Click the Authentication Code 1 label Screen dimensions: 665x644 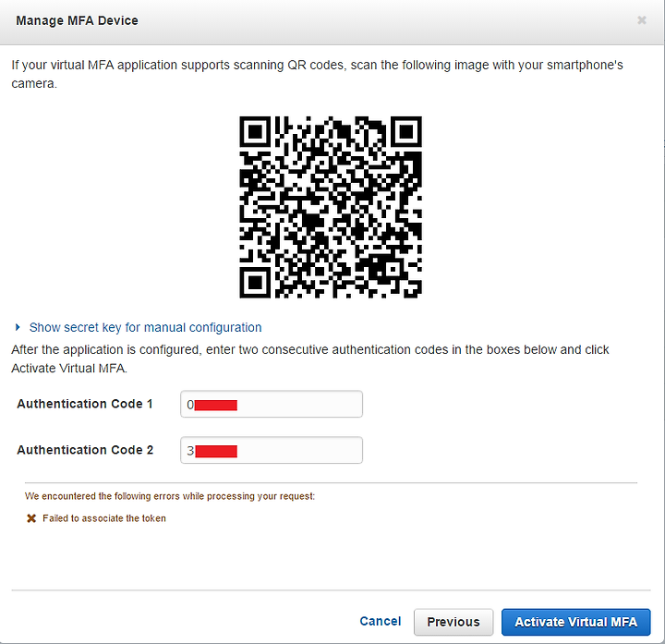click(85, 404)
